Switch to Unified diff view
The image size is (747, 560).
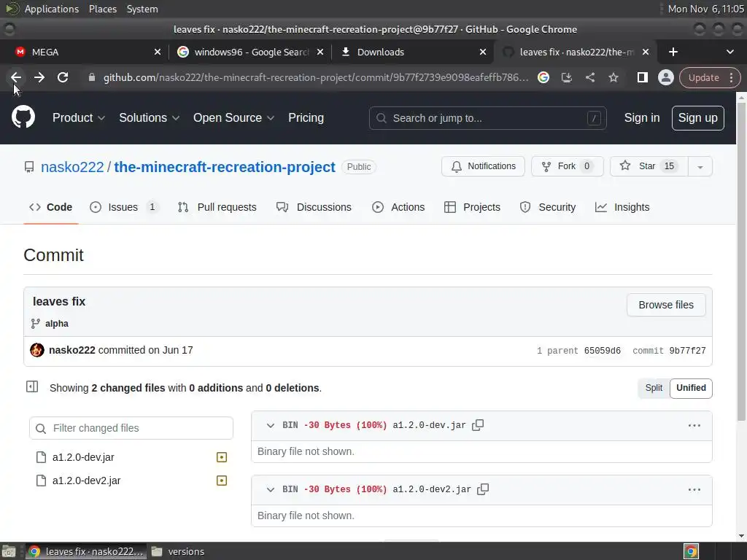pyautogui.click(x=691, y=388)
